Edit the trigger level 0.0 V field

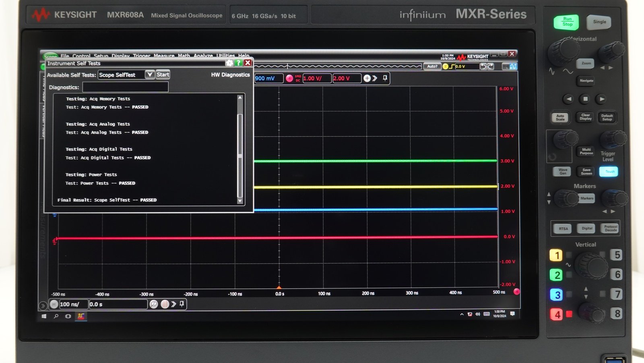coord(467,66)
